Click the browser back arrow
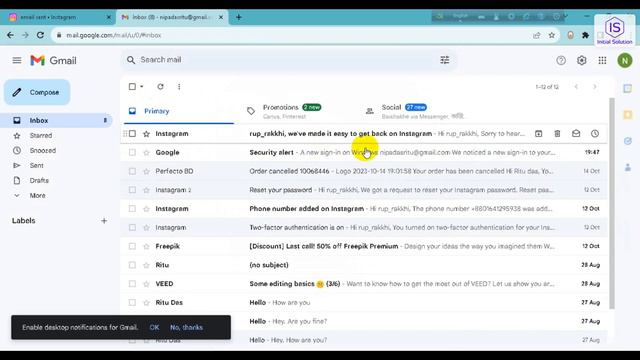 pos(10,36)
